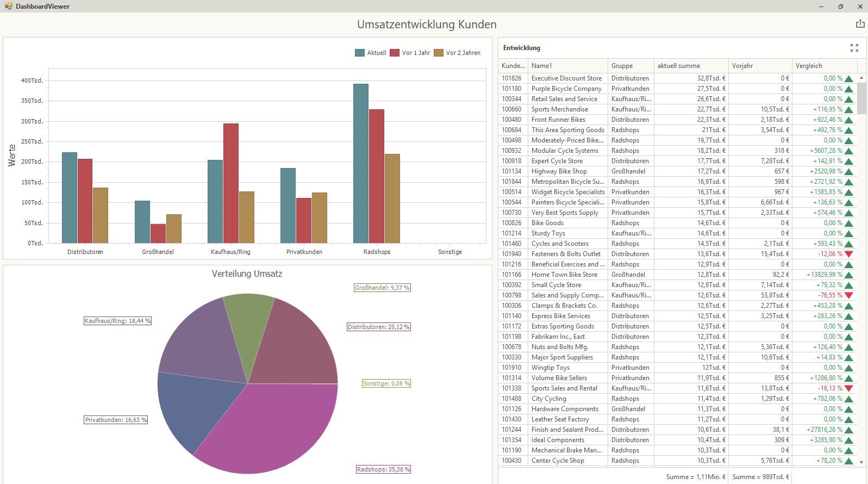Screen dimensions: 868x484
Task: Click the Vor 2 Jahren legend swatch
Action: point(439,53)
